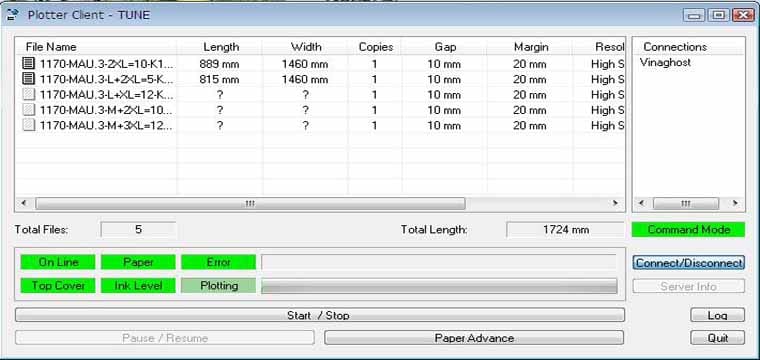Viewport: 760px width, 360px height.
Task: Sort by Length column header
Action: 221,47
